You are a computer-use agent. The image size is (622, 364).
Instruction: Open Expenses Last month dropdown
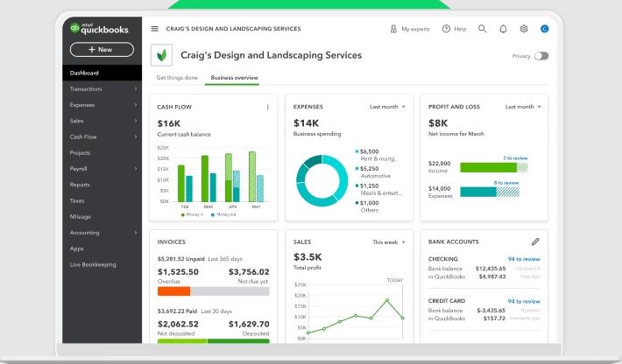pyautogui.click(x=387, y=107)
